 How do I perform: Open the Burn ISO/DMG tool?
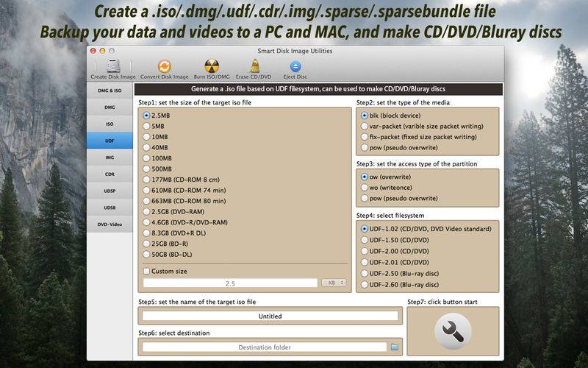pos(212,66)
